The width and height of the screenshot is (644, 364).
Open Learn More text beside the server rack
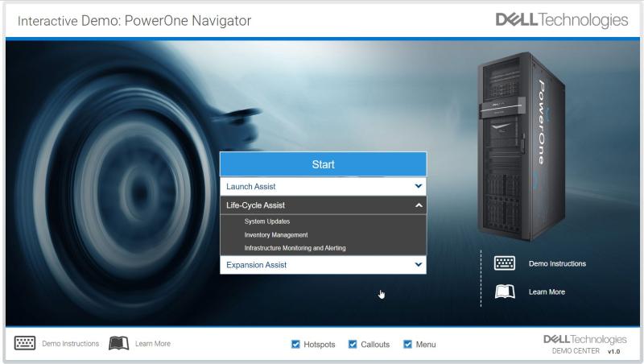pos(547,292)
